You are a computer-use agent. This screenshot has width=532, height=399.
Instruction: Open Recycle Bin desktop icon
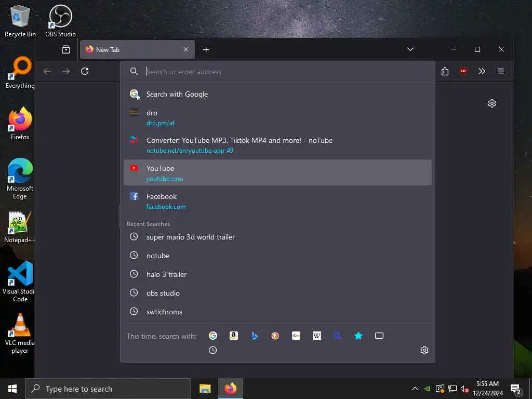tap(20, 21)
